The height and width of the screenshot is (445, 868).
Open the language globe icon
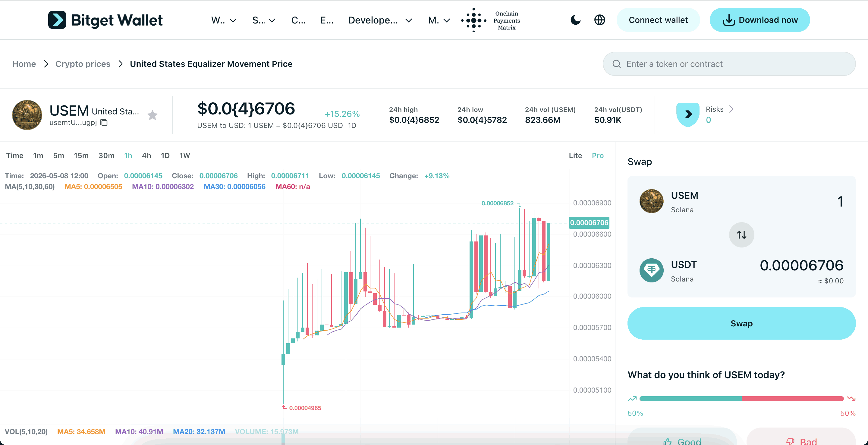pyautogui.click(x=599, y=20)
